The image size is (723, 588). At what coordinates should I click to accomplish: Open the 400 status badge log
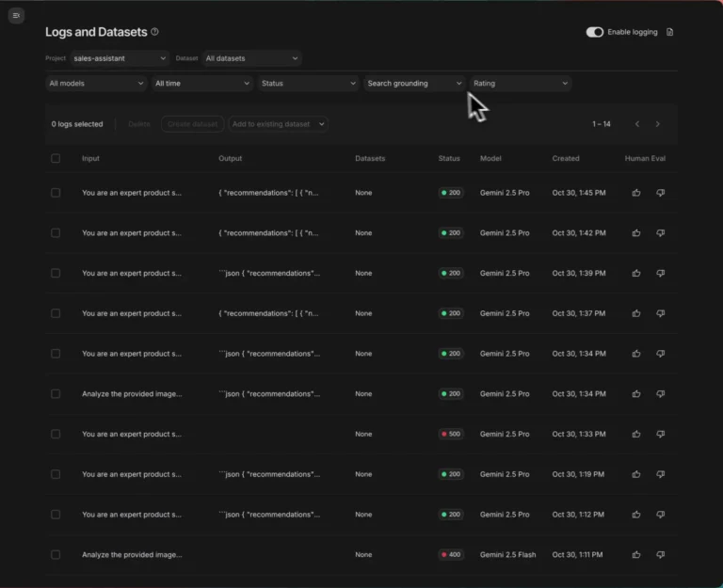coord(451,555)
